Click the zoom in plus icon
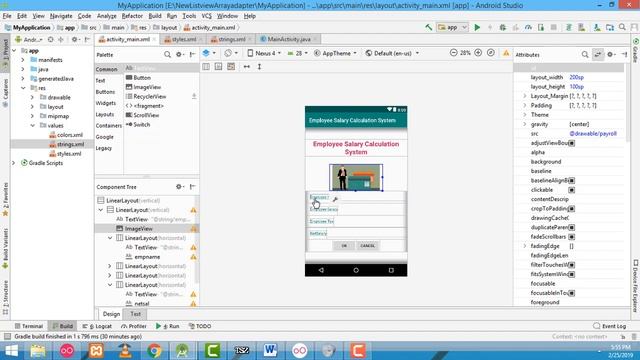The image size is (640, 360). click(x=478, y=53)
